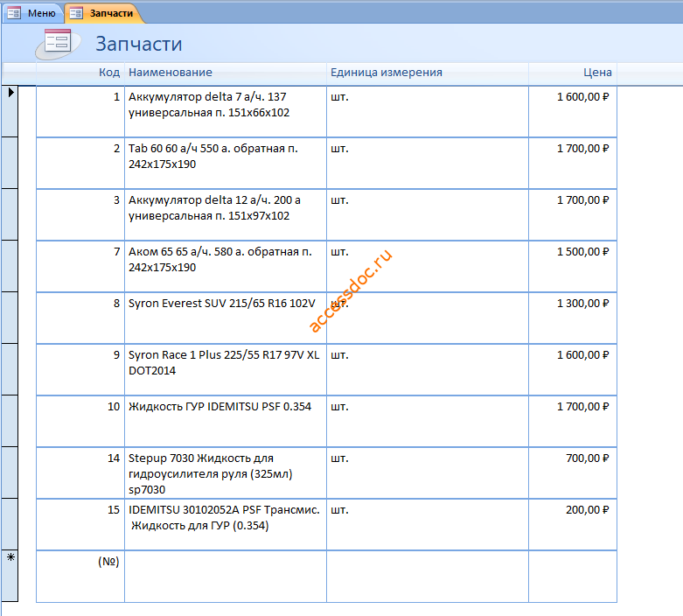The width and height of the screenshot is (683, 616).
Task: Click the code cell with value 3
Action: coord(80,214)
